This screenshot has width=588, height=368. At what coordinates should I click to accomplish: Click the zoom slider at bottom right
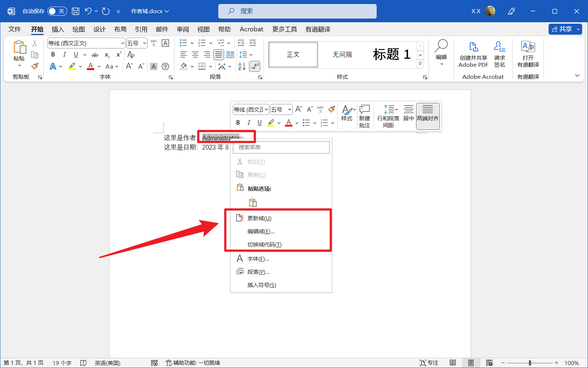pyautogui.click(x=529, y=363)
